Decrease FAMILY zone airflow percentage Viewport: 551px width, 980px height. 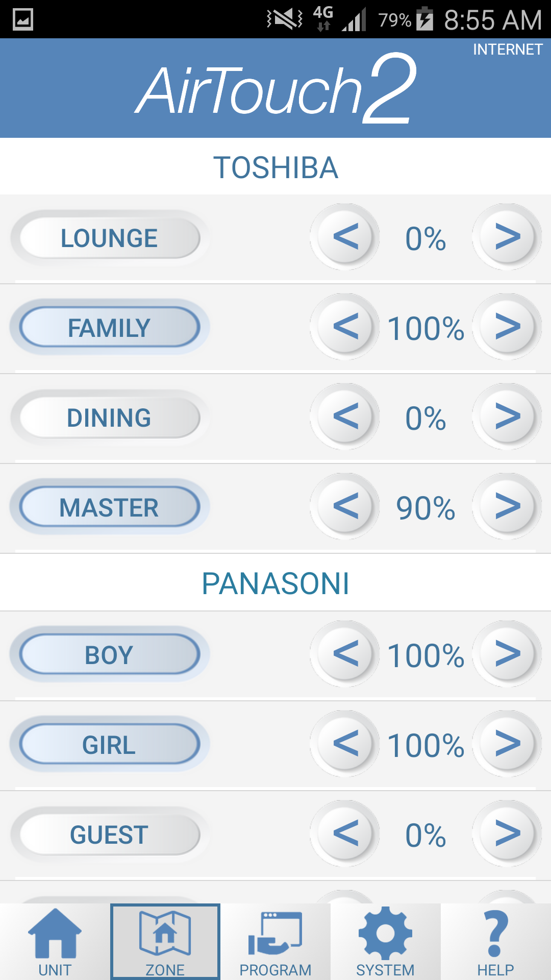[345, 327]
